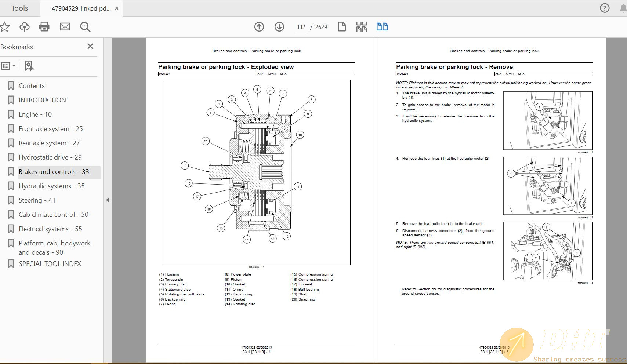Open Cab climate control - 50 bookmark

(54, 215)
